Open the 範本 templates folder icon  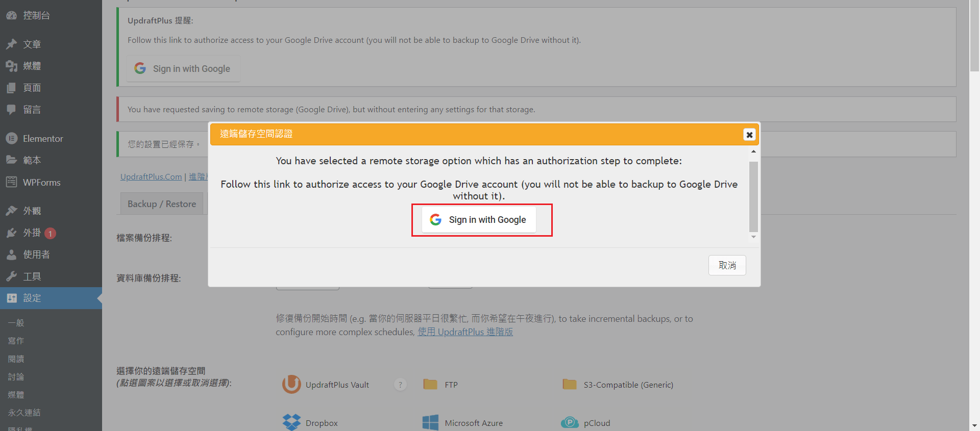tap(12, 160)
